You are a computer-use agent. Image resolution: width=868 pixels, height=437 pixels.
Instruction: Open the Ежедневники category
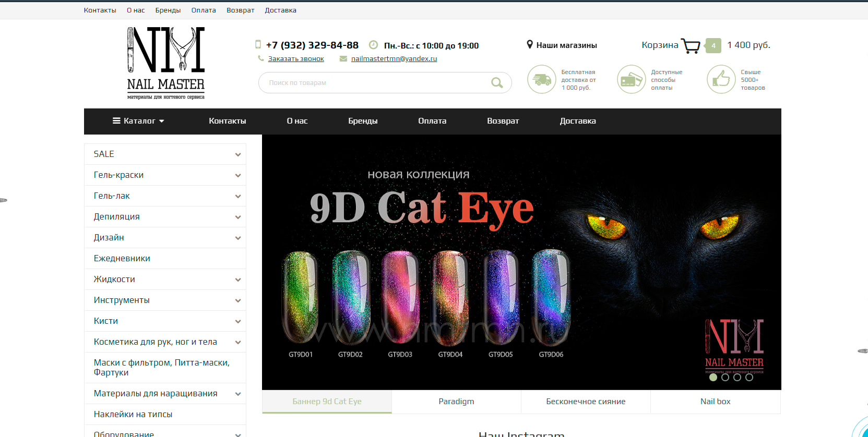point(165,259)
